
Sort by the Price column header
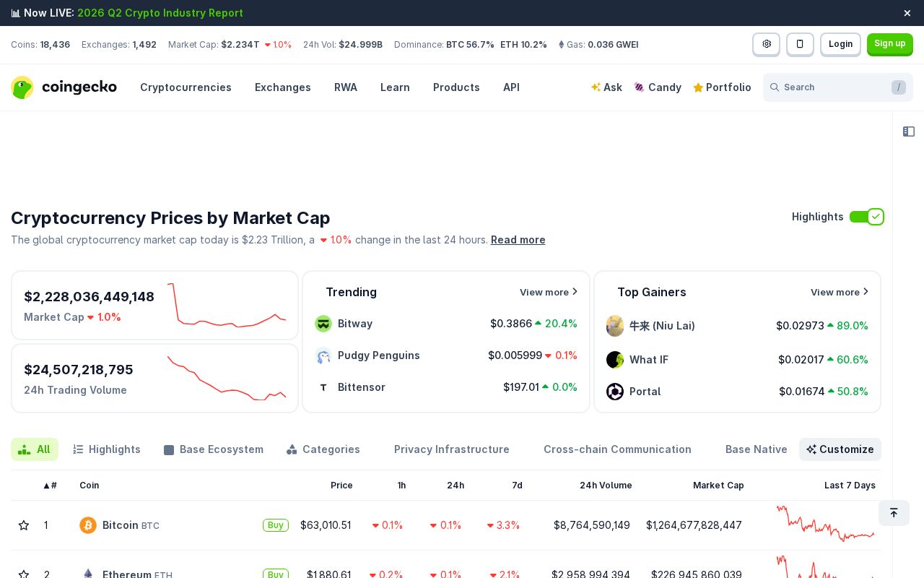tap(341, 486)
